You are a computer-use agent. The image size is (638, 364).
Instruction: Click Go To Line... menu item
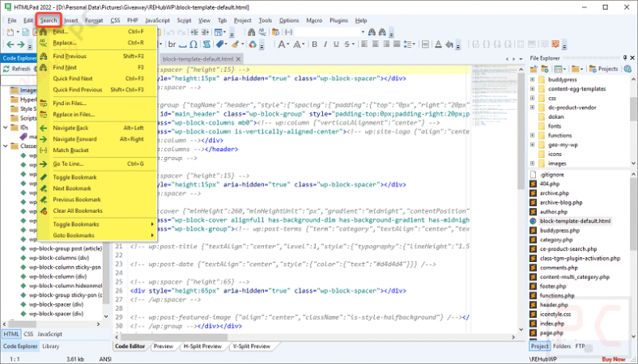97,164
